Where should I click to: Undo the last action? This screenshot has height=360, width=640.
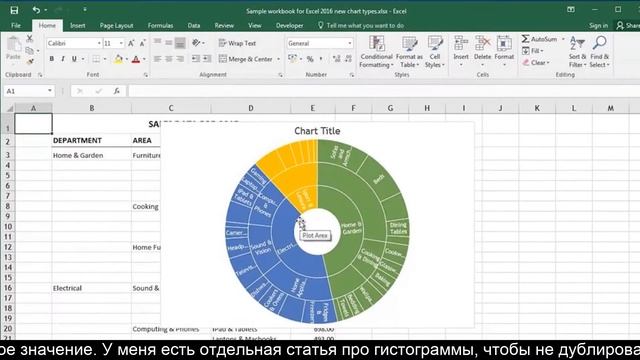pos(36,10)
